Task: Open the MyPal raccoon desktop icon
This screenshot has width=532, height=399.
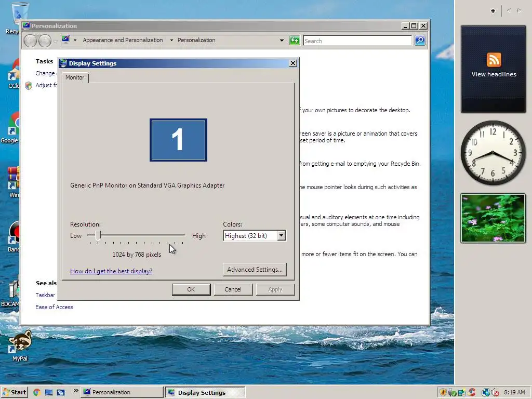Action: click(x=20, y=345)
